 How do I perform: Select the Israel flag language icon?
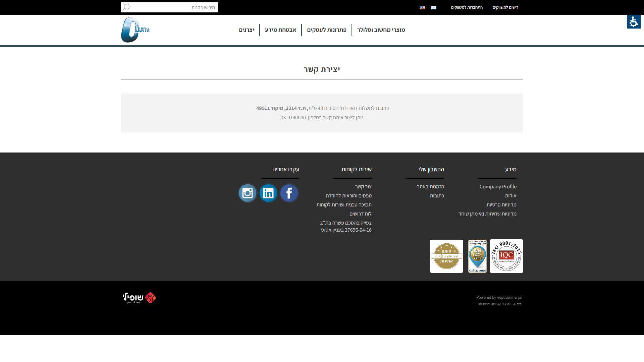click(x=434, y=7)
